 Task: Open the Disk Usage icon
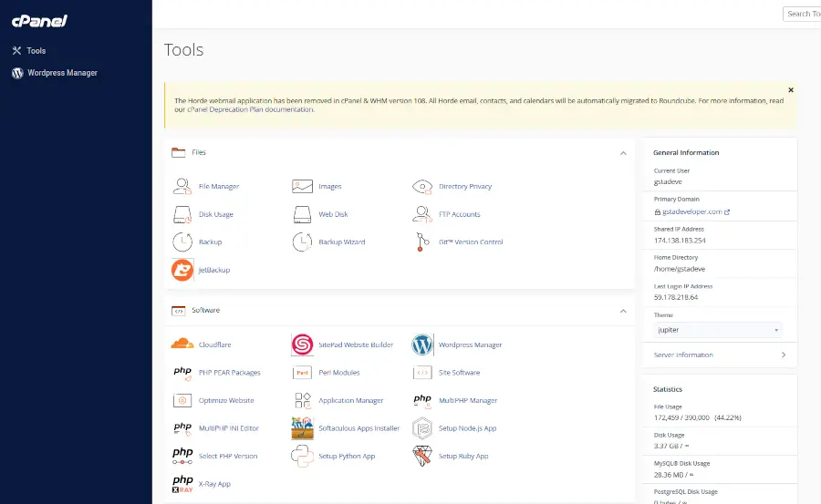(x=182, y=214)
